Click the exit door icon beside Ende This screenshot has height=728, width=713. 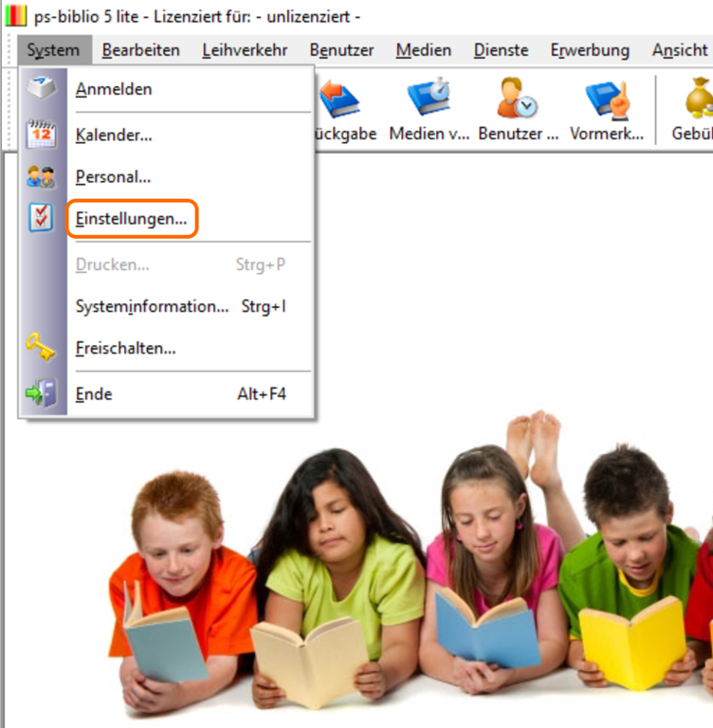pos(42,393)
